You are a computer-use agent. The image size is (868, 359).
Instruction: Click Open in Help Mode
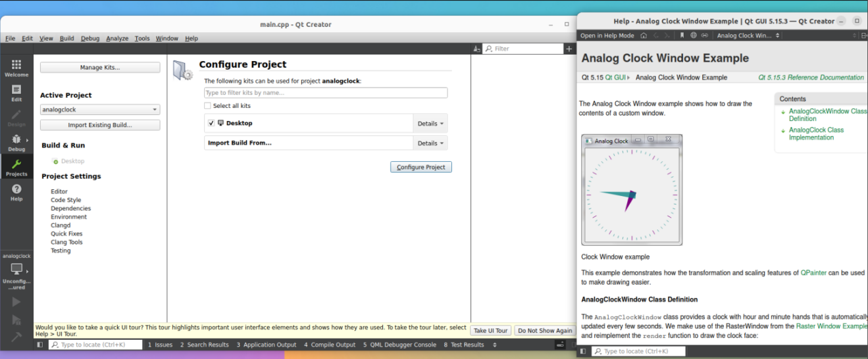(607, 36)
